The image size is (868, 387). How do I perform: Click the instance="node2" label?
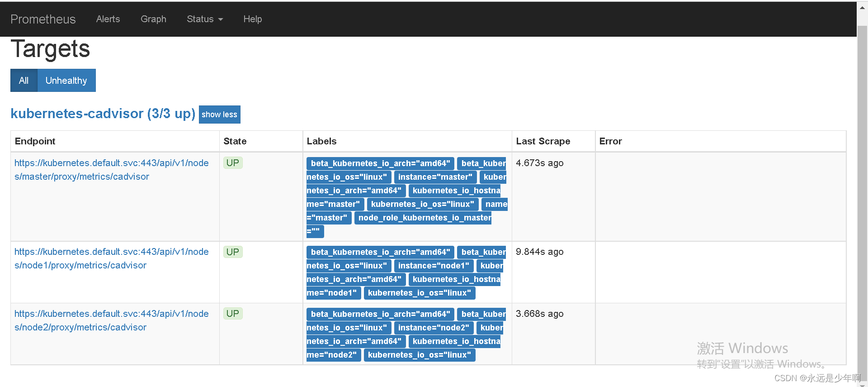pos(434,328)
